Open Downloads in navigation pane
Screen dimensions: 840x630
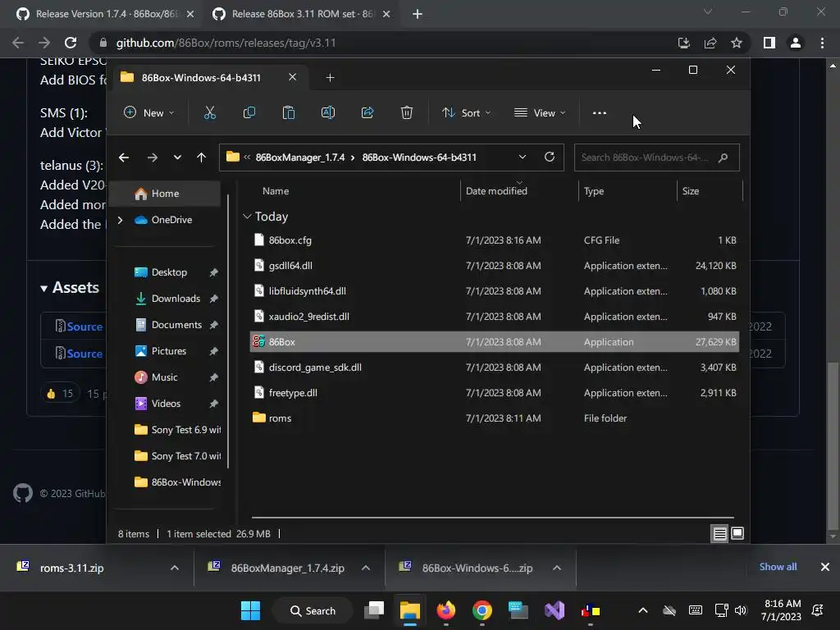pyautogui.click(x=176, y=299)
